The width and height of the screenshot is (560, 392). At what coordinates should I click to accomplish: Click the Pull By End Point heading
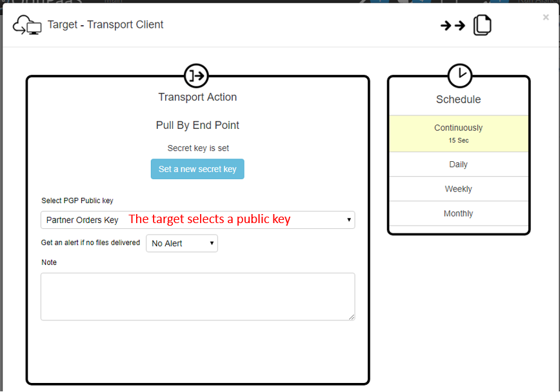(x=197, y=125)
